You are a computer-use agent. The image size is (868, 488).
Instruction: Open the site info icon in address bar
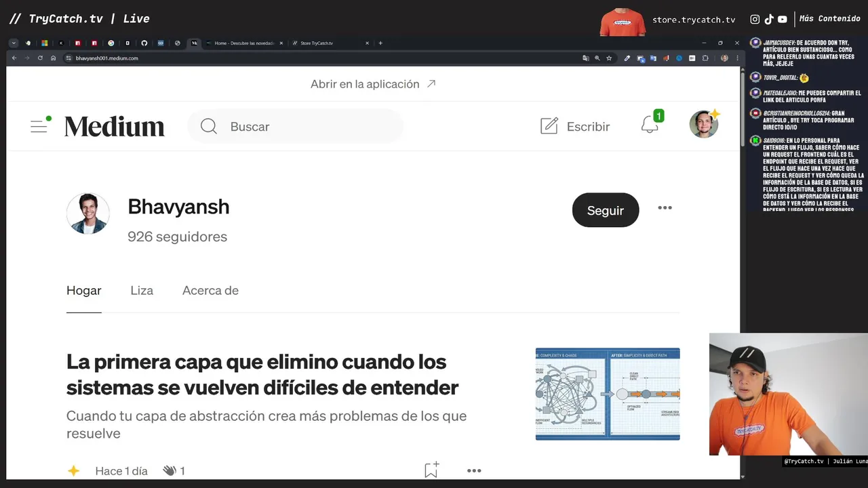[x=68, y=58]
